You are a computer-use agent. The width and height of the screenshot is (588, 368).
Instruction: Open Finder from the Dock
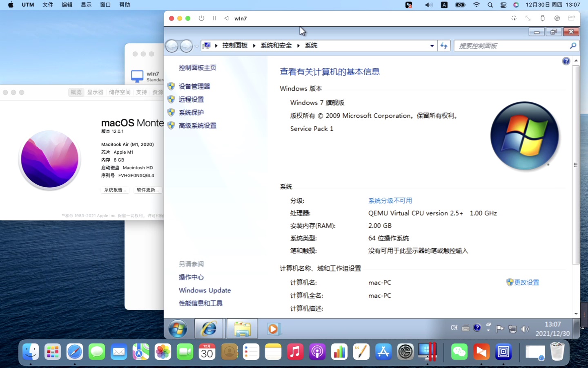click(31, 352)
